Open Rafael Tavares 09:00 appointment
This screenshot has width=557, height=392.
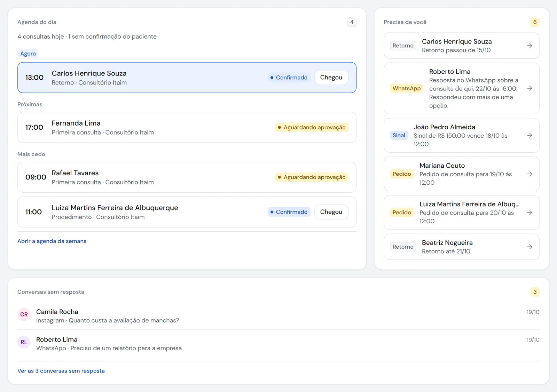point(187,177)
